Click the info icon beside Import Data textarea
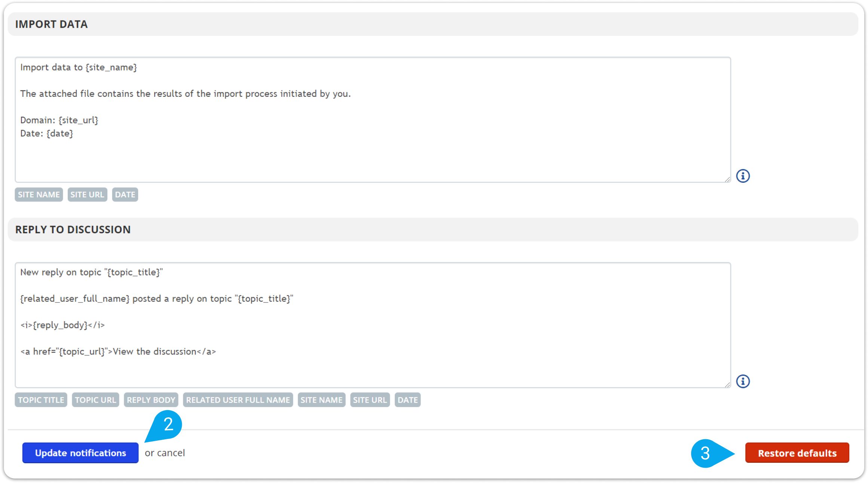Screen dimensions: 868x483 pyautogui.click(x=743, y=176)
